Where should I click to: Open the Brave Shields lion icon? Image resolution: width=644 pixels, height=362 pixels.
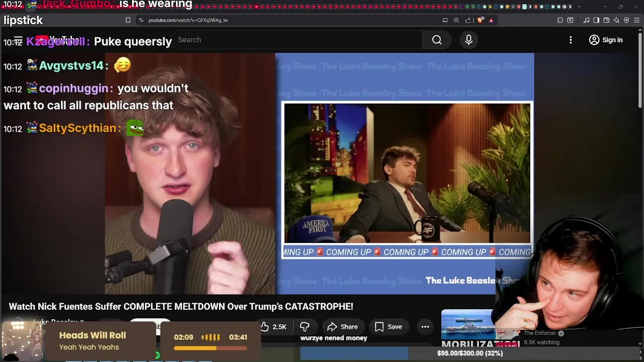(480, 20)
